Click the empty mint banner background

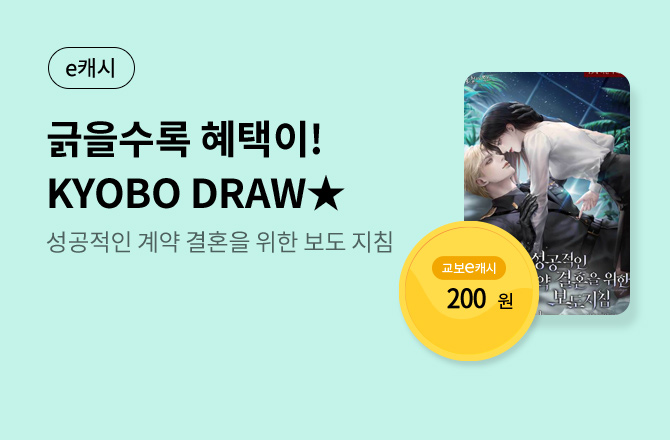[214, 350]
